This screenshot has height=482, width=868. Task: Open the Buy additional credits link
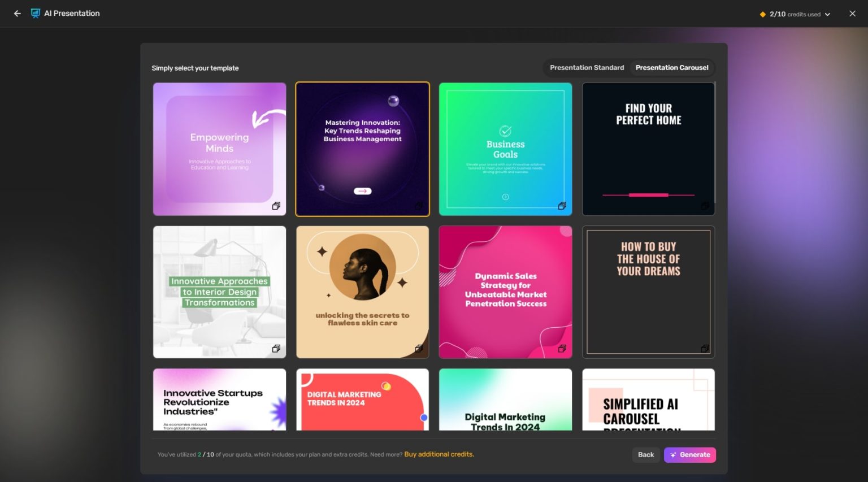pos(439,454)
